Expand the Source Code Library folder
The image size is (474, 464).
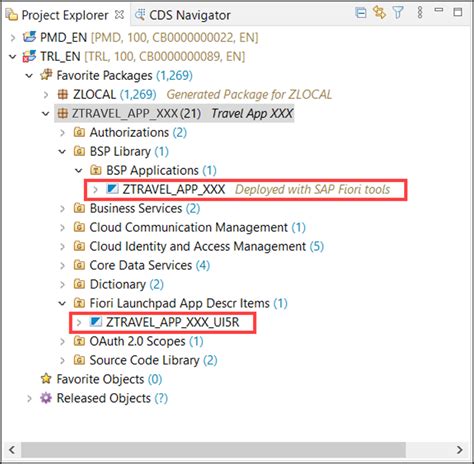62,360
